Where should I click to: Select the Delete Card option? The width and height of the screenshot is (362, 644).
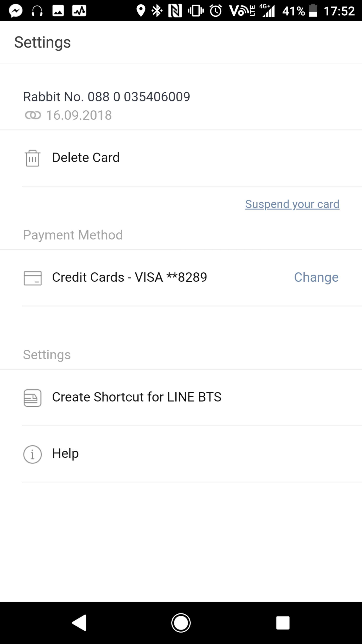tap(86, 158)
